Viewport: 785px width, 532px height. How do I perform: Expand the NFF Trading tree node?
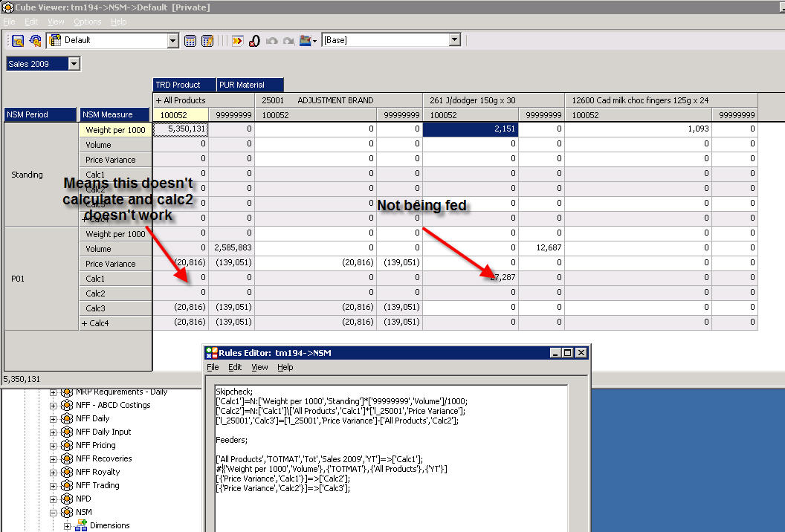tap(53, 486)
